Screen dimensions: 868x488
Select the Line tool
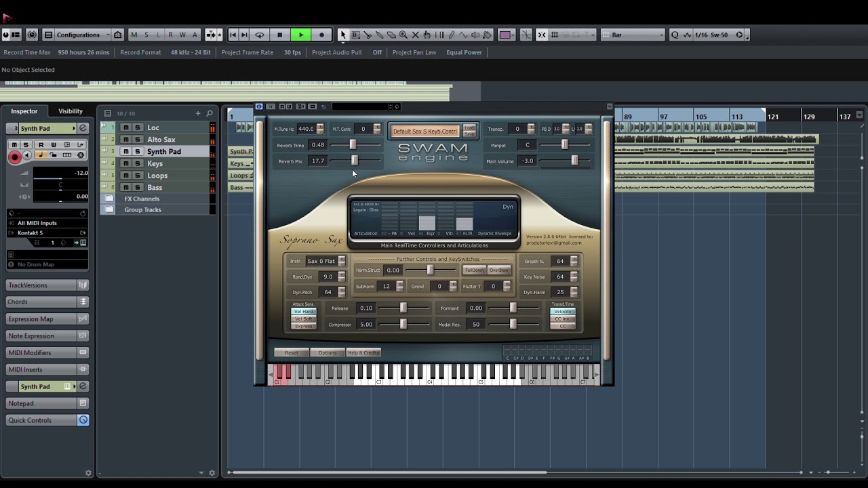click(x=464, y=35)
